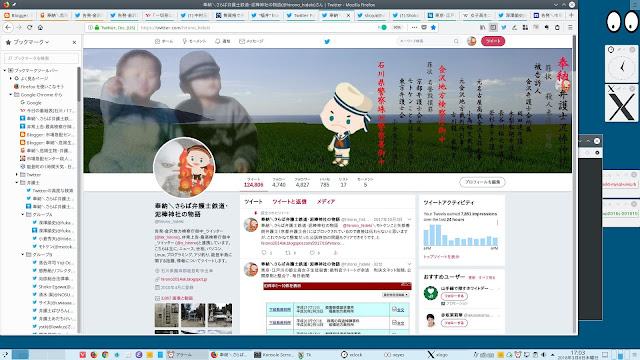The image size is (640, 360).
Task: Click the Chrome icon in the taskbar launcher
Action: pyautogui.click(x=105, y=355)
